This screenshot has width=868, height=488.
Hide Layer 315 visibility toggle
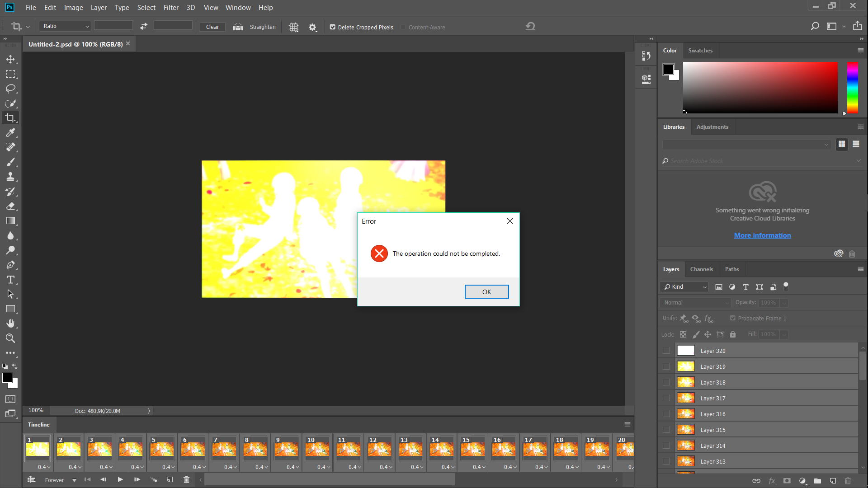[x=666, y=429]
